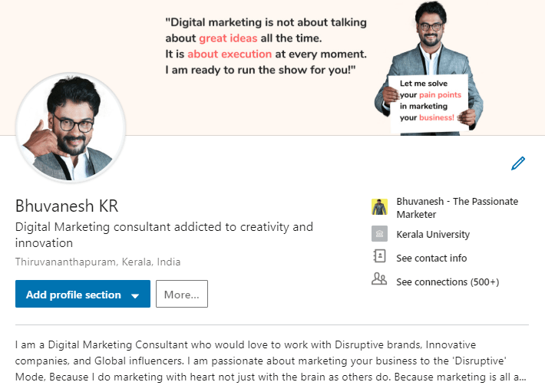The image size is (545, 392).
Task: View See connections (500+) link
Action: 448,282
